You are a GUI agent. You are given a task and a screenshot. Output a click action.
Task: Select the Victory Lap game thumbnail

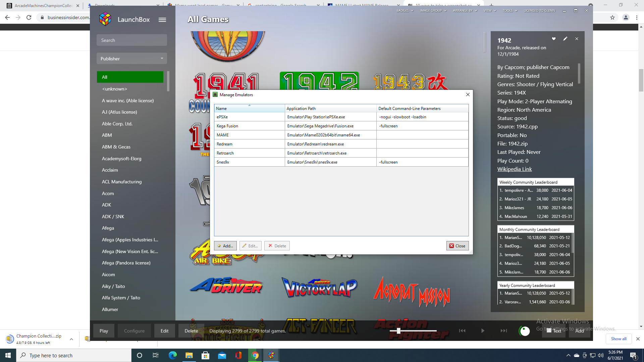tap(319, 288)
